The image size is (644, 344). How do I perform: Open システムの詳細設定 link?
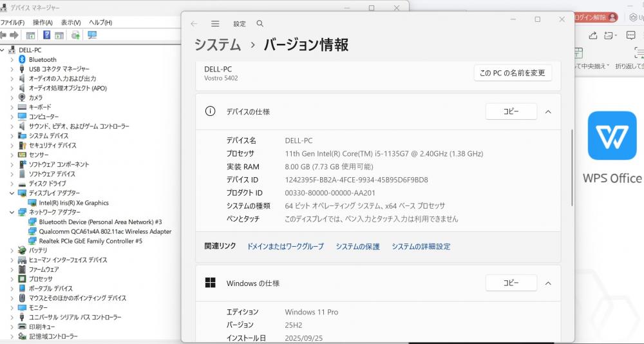pos(421,247)
